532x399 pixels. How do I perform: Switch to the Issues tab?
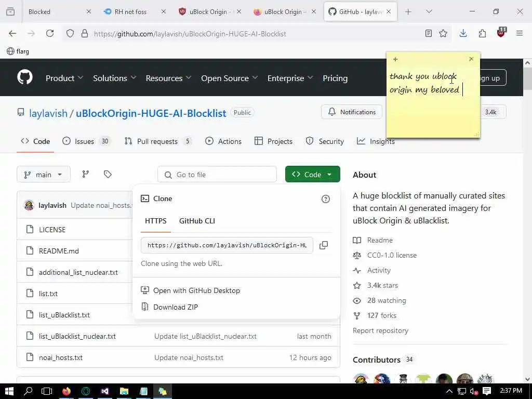pos(86,141)
